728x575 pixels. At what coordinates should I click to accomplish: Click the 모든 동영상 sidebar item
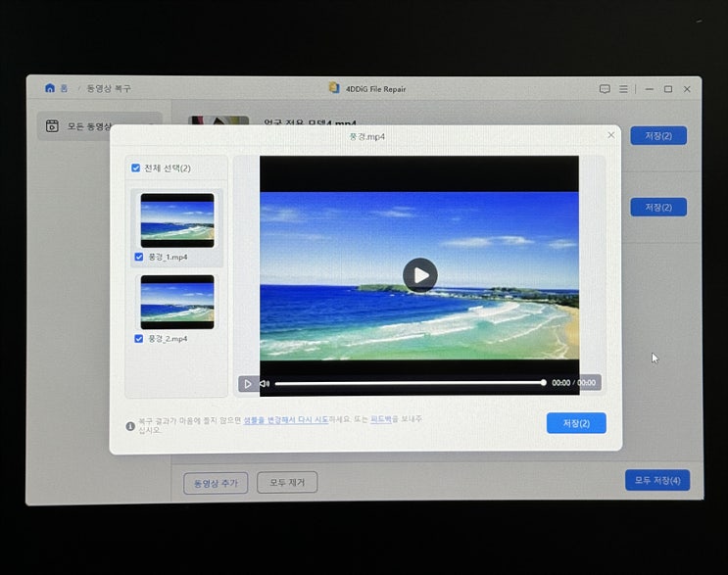click(x=99, y=126)
